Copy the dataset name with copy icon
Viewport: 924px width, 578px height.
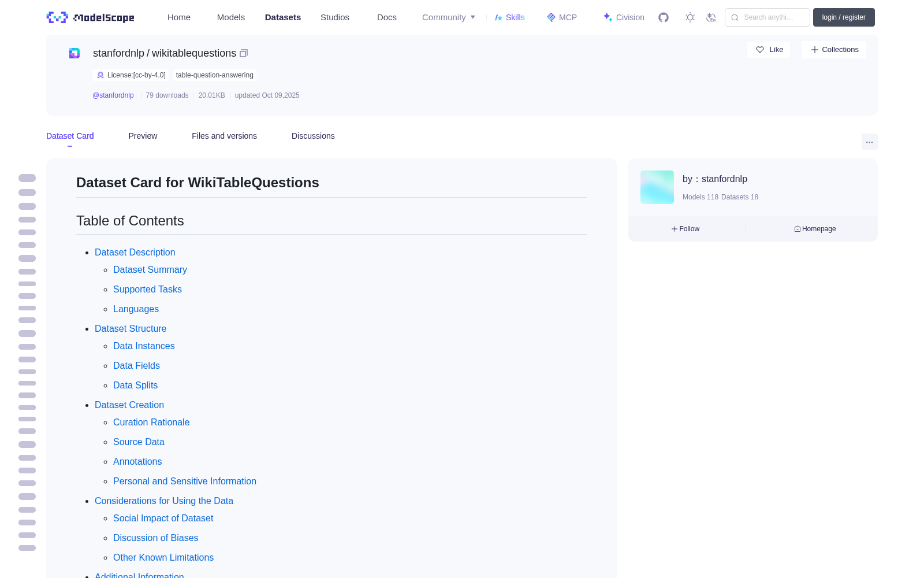[x=244, y=53]
